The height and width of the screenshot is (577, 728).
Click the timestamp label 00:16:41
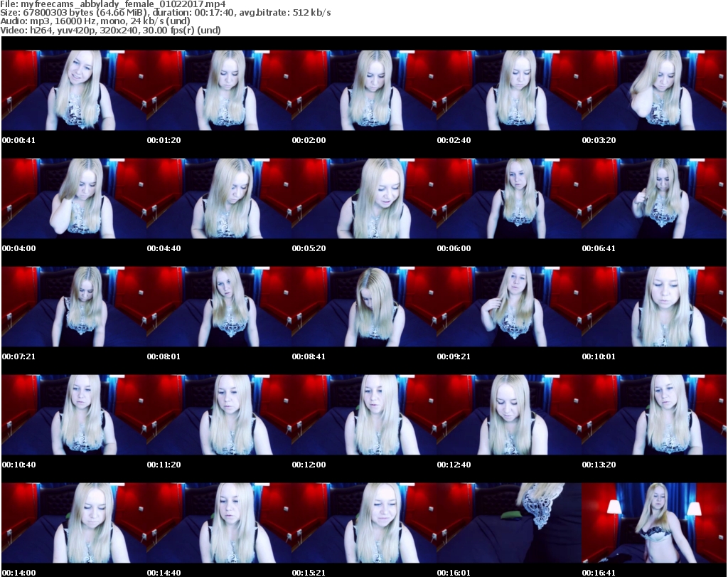click(x=599, y=573)
